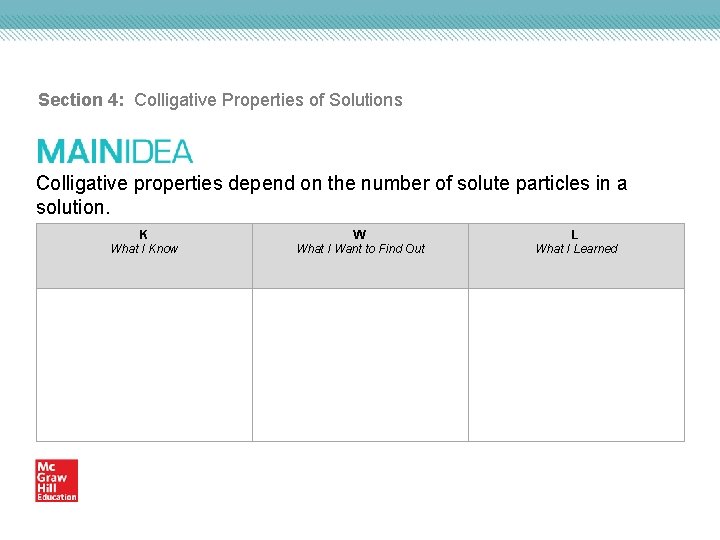Click the sentence starting 'Colligative properties depend'
Image resolution: width=720 pixels, height=540 pixels.
331,184
